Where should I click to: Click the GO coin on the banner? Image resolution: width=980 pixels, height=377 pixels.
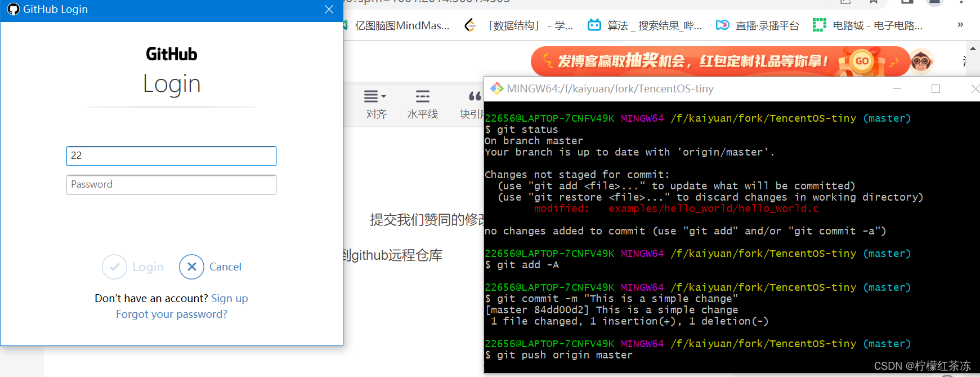pyautogui.click(x=862, y=61)
